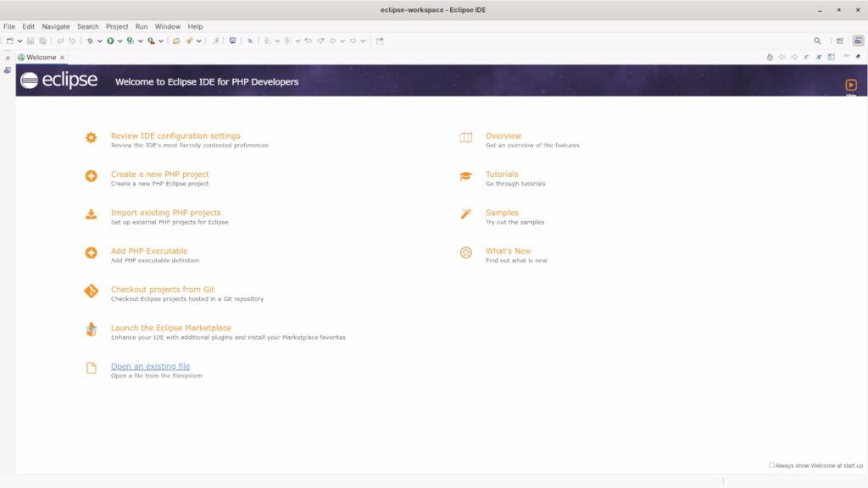Open the Tutorials link
The width and height of the screenshot is (868, 488).
502,175
